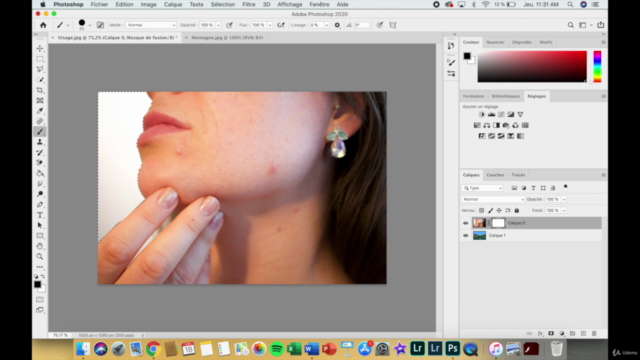Expand the brush Opacité slider arrow
640x360 pixels.
tap(218, 25)
